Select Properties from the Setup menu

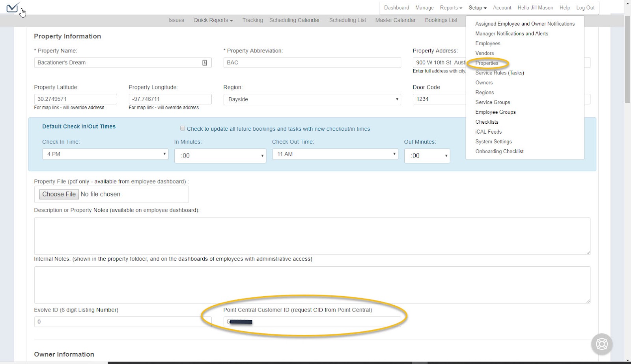(x=487, y=63)
